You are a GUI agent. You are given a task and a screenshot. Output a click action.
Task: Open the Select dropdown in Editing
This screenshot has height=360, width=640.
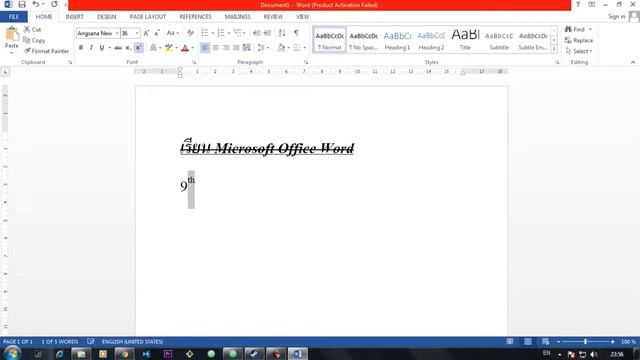pyautogui.click(x=579, y=51)
